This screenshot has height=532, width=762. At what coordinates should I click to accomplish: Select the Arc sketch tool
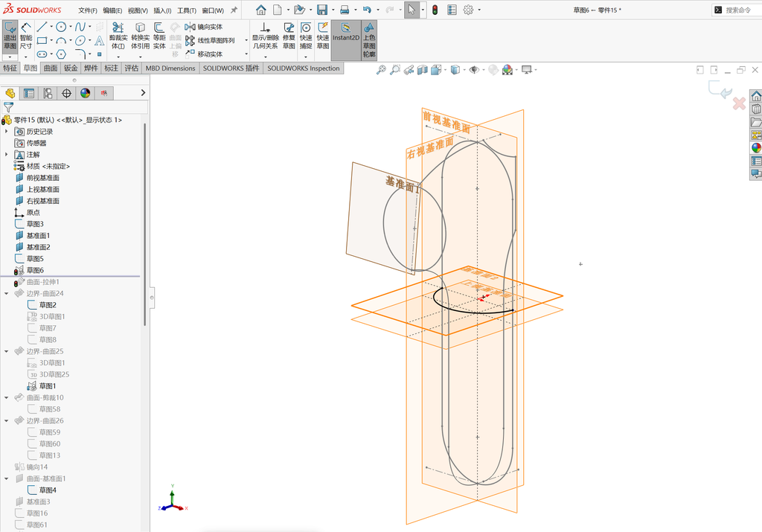coord(61,40)
